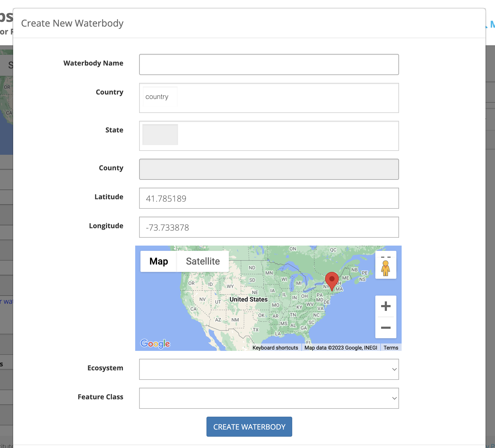Click the disabled County field
Viewport: 495px width, 448px height.
[x=269, y=169]
